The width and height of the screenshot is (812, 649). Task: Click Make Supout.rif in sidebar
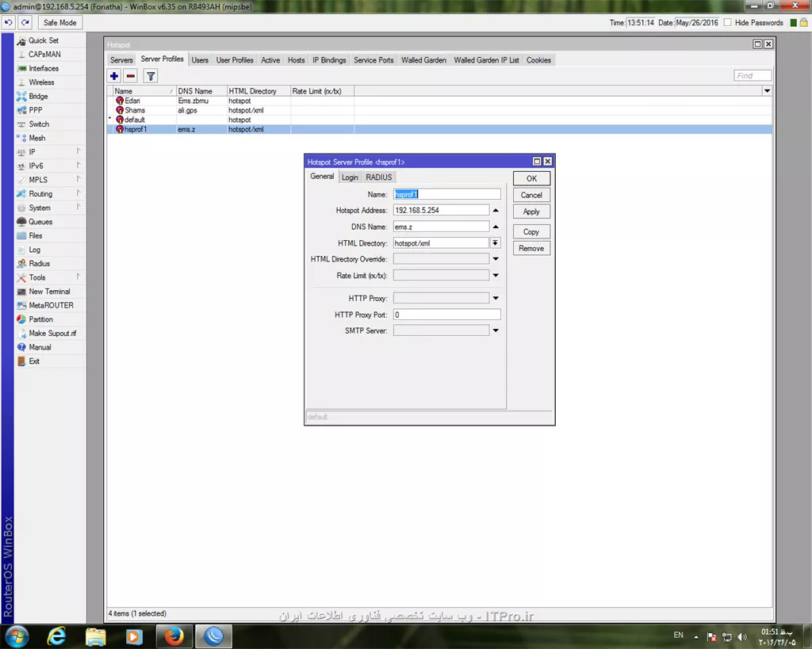52,334
